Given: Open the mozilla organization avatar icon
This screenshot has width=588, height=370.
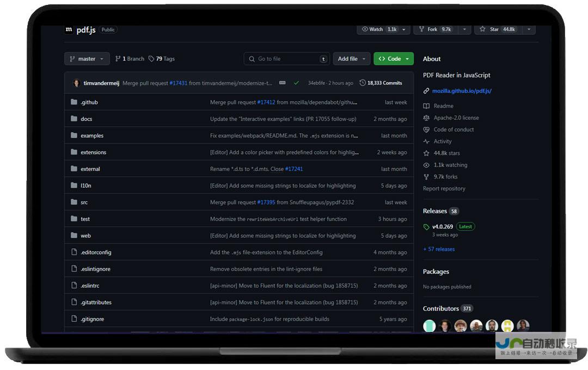Looking at the screenshot, I should 69,29.
